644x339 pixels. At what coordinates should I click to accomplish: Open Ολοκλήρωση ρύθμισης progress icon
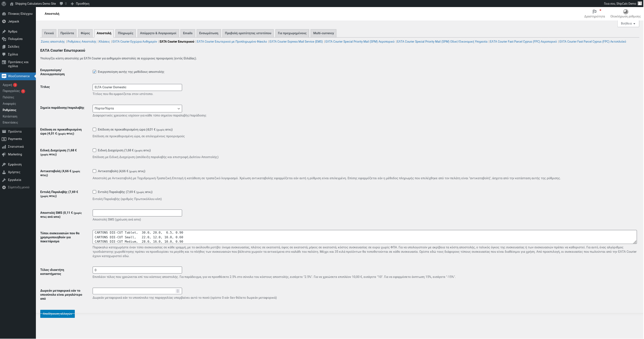click(626, 11)
